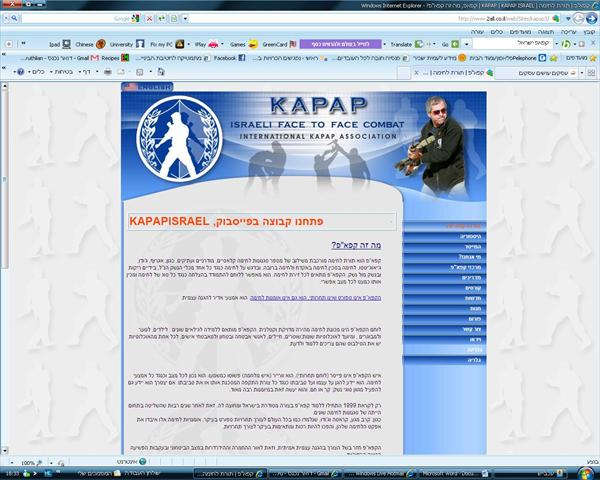
Task: Open the תצוגה (View) menu
Action: pos(546,32)
